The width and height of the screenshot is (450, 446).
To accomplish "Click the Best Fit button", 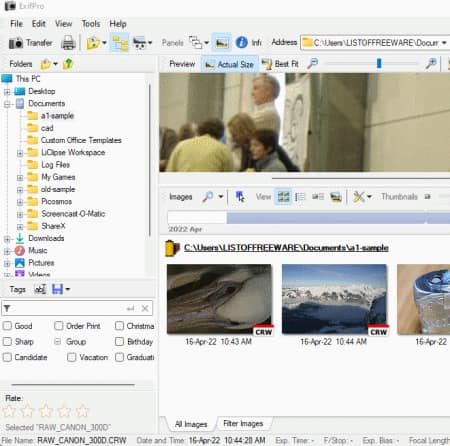I will (279, 64).
